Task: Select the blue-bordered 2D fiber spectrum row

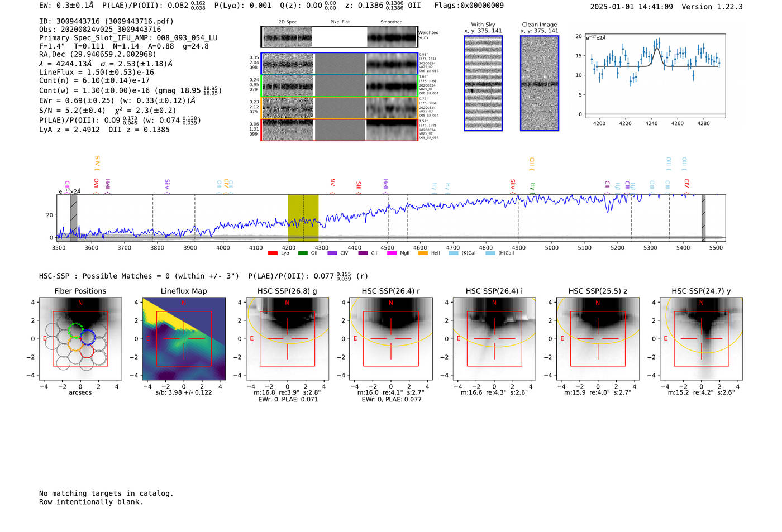Action: click(340, 64)
